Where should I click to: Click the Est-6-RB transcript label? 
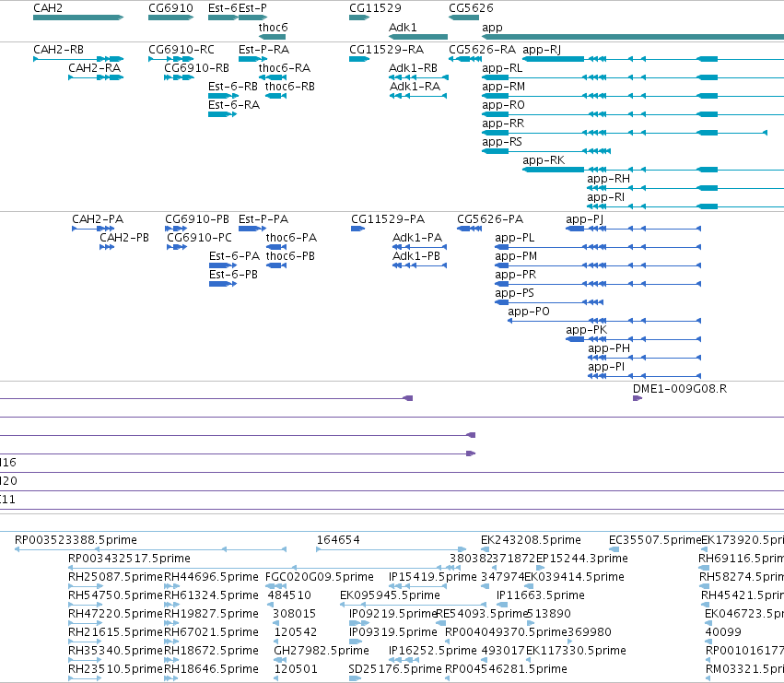pyautogui.click(x=233, y=87)
